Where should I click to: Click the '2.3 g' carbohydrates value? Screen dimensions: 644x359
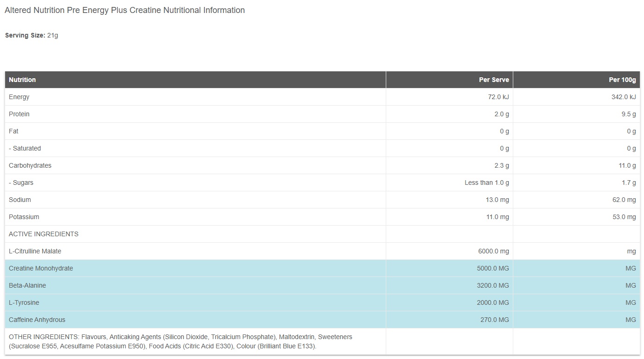coord(502,165)
